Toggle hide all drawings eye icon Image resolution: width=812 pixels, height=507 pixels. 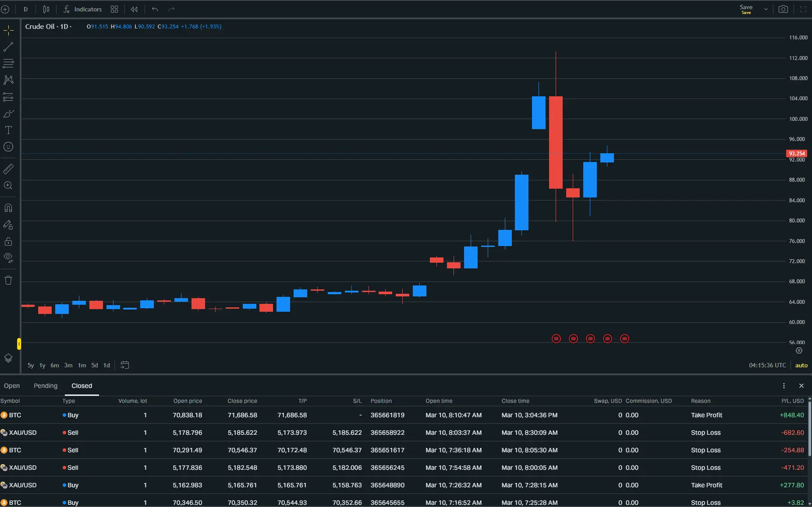pos(8,258)
